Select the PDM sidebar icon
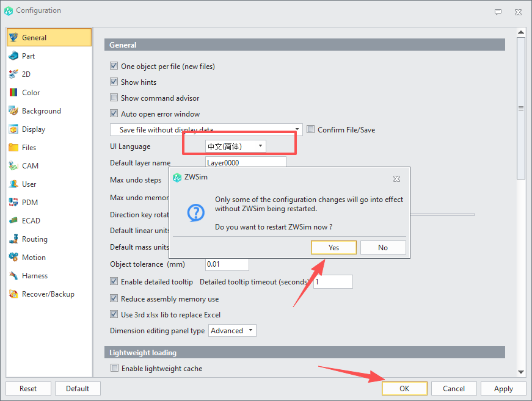This screenshot has height=401, width=532. (x=13, y=203)
